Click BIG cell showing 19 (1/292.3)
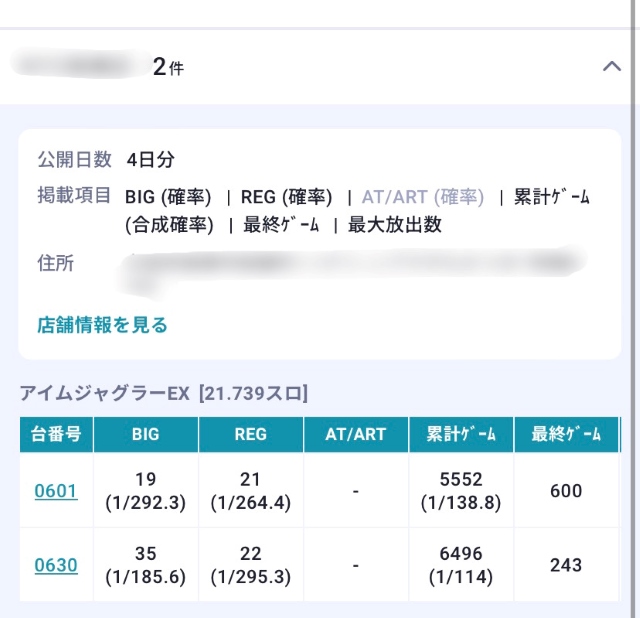Screen dimensions: 640x618 (x=145, y=491)
